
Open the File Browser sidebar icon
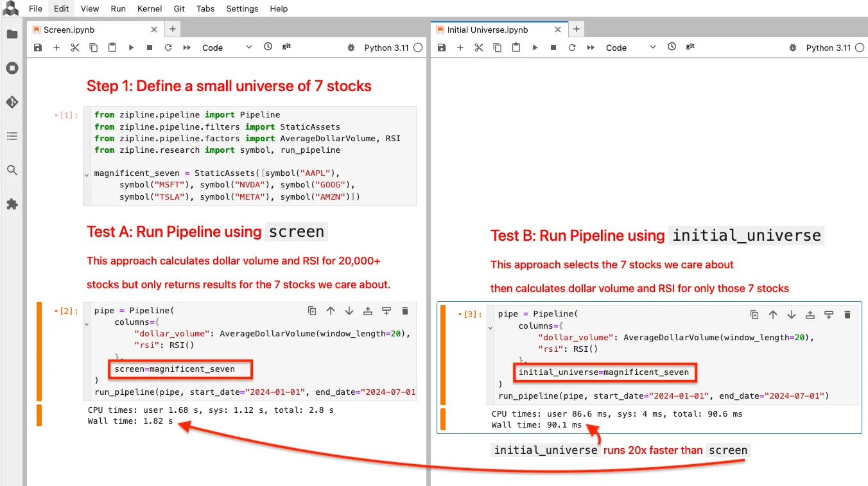[12, 34]
